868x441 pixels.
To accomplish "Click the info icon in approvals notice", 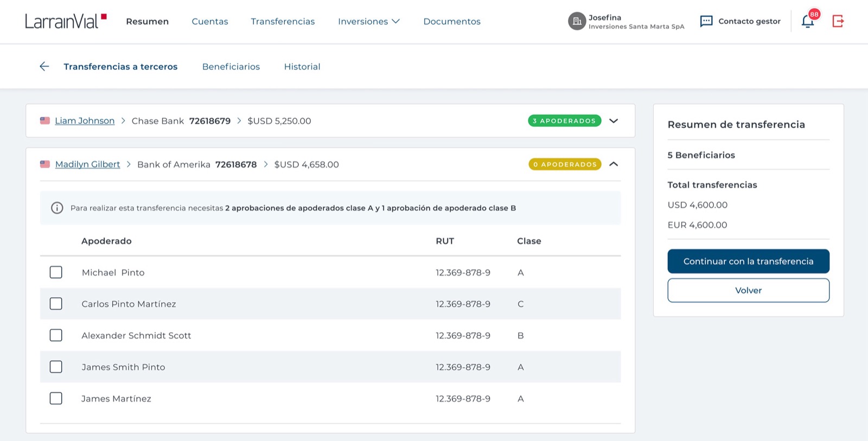I will point(57,208).
